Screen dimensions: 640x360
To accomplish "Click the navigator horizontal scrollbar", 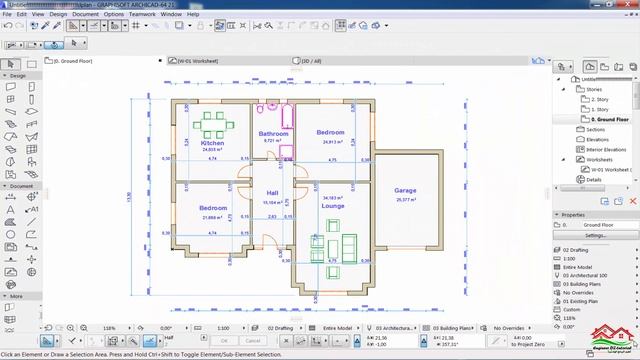I will pyautogui.click(x=583, y=188).
